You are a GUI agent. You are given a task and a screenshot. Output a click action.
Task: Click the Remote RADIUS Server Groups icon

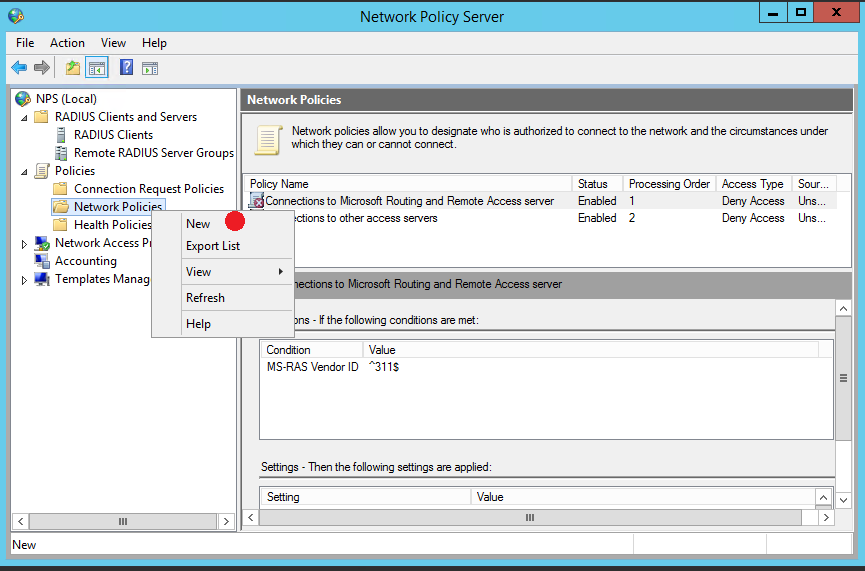tap(61, 153)
